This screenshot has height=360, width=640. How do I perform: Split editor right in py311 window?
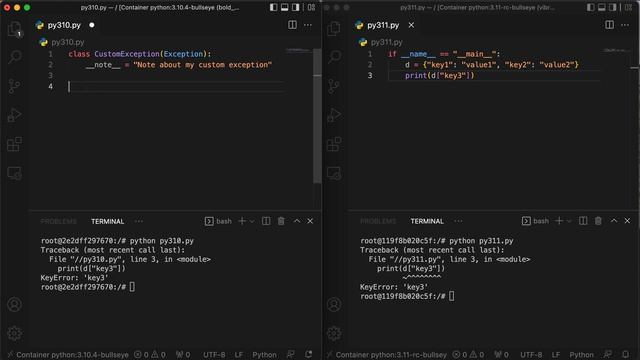click(x=609, y=25)
